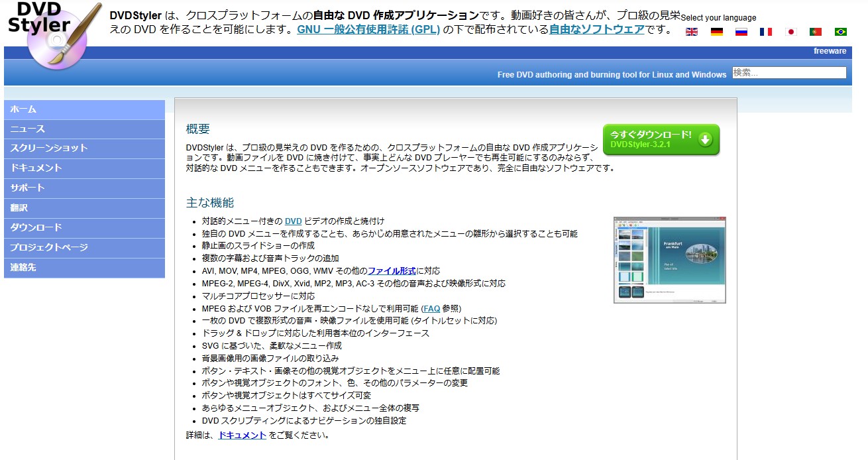
Task: Open the ホーム sidebar menu item
Action: 84,109
